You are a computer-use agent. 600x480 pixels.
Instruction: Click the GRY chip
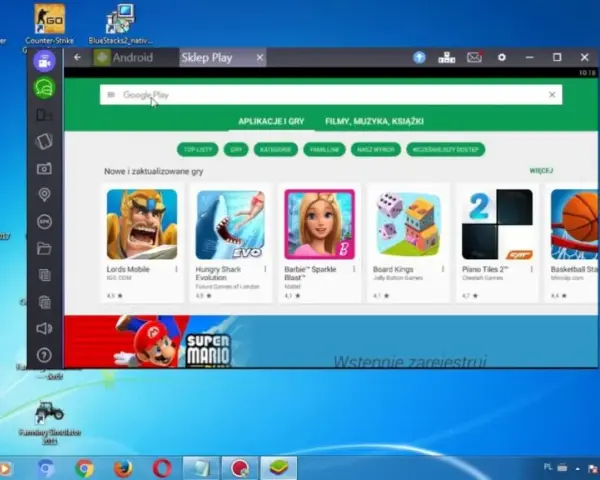pyautogui.click(x=236, y=150)
